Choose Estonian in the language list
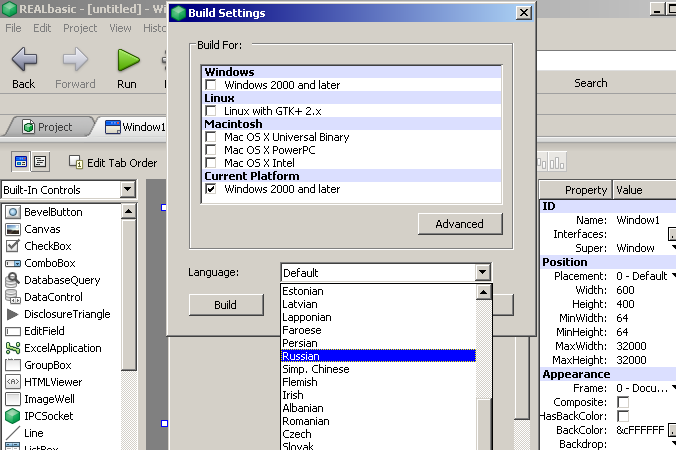 click(x=378, y=291)
